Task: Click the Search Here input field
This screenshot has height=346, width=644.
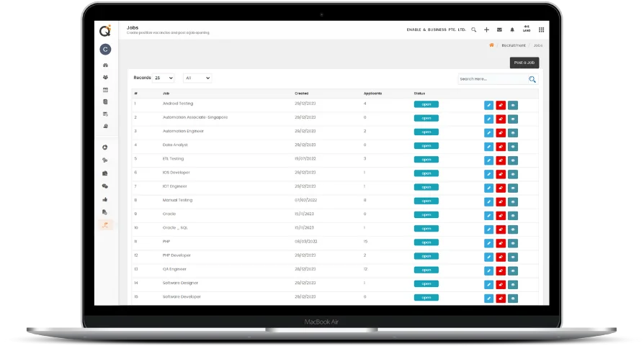Action: [493, 79]
